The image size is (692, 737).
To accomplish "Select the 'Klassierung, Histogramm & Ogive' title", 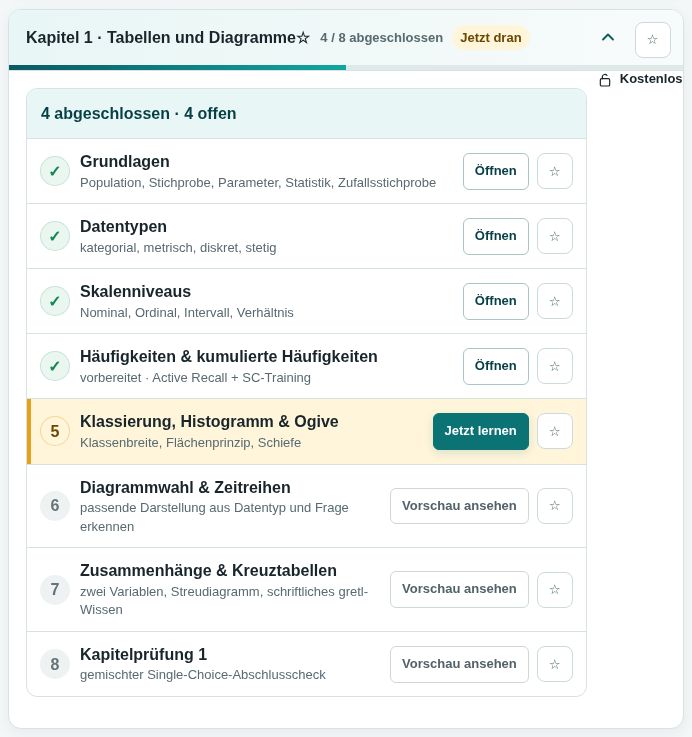I will tap(209, 422).
